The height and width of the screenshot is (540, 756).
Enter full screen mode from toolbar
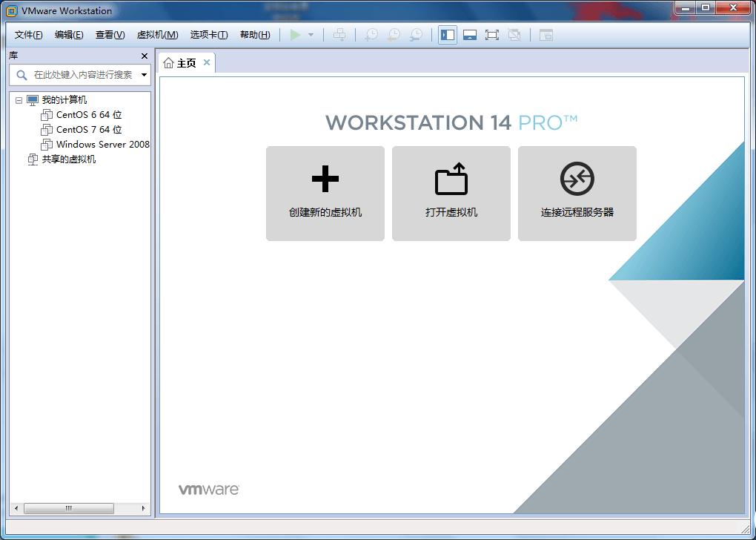tap(491, 35)
